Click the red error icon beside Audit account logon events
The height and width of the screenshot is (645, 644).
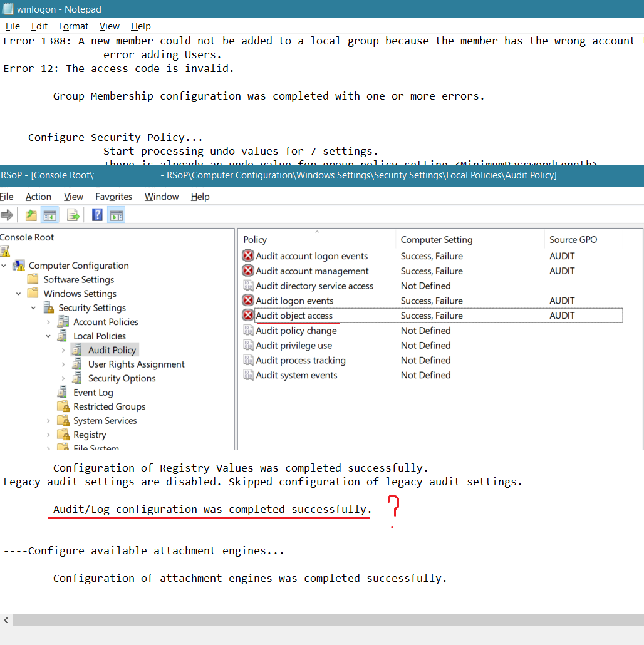coord(247,256)
